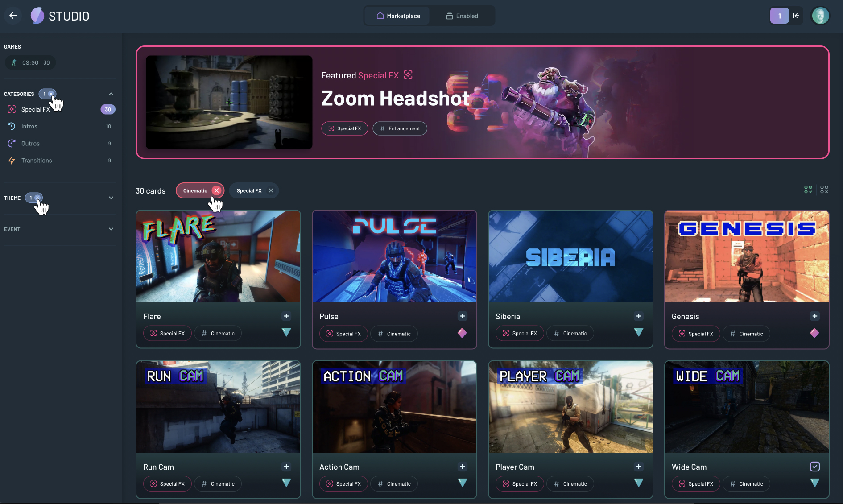Screen dimensions: 843x504
Task: Open the Zoom Headshot featured thumbnail
Action: (x=229, y=102)
